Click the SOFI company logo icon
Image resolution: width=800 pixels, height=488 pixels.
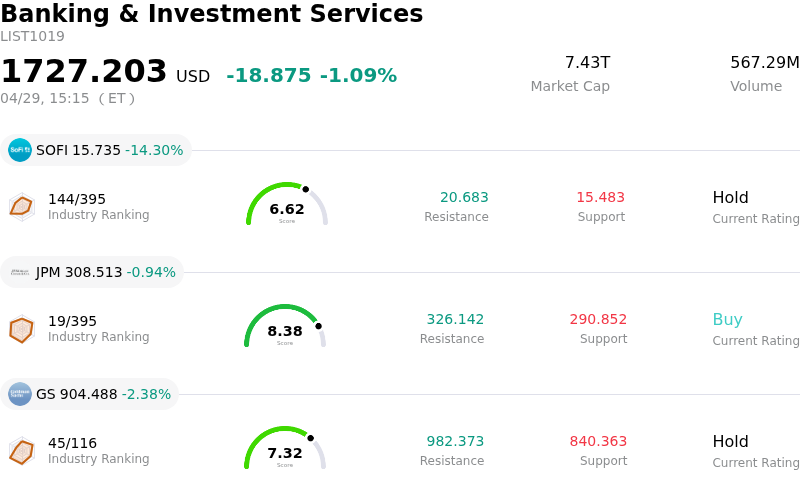point(20,150)
